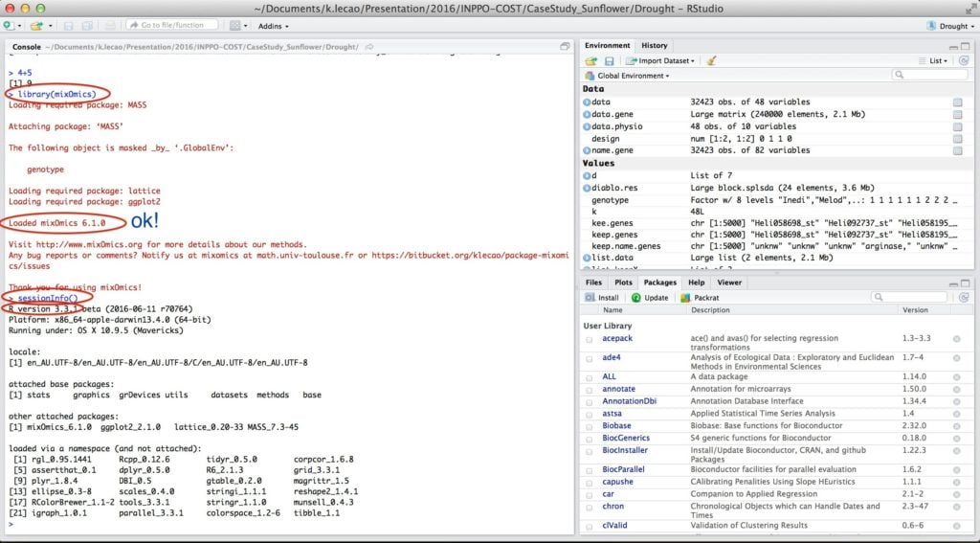Minimize the Environment pane
The width and height of the screenshot is (980, 543).
[953, 47]
